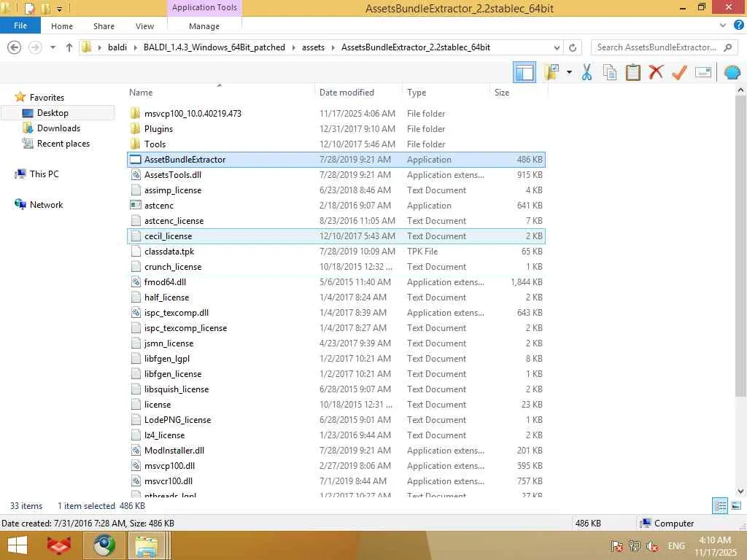Click Favorites in the navigation pane
The image size is (747, 560).
tap(47, 97)
